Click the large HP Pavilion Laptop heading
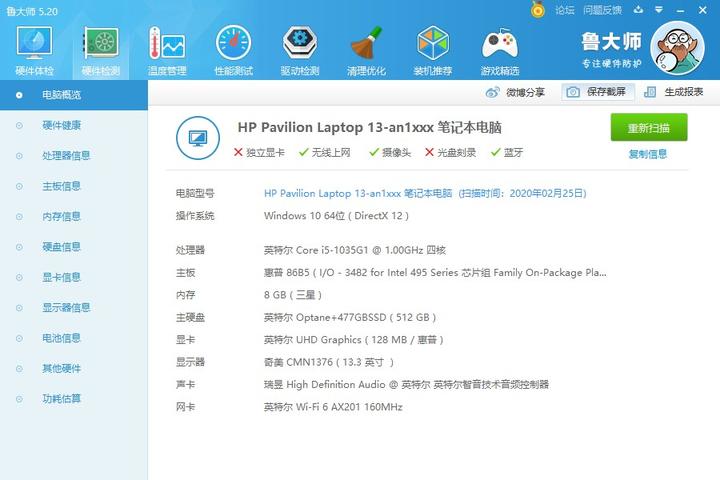 [370, 127]
